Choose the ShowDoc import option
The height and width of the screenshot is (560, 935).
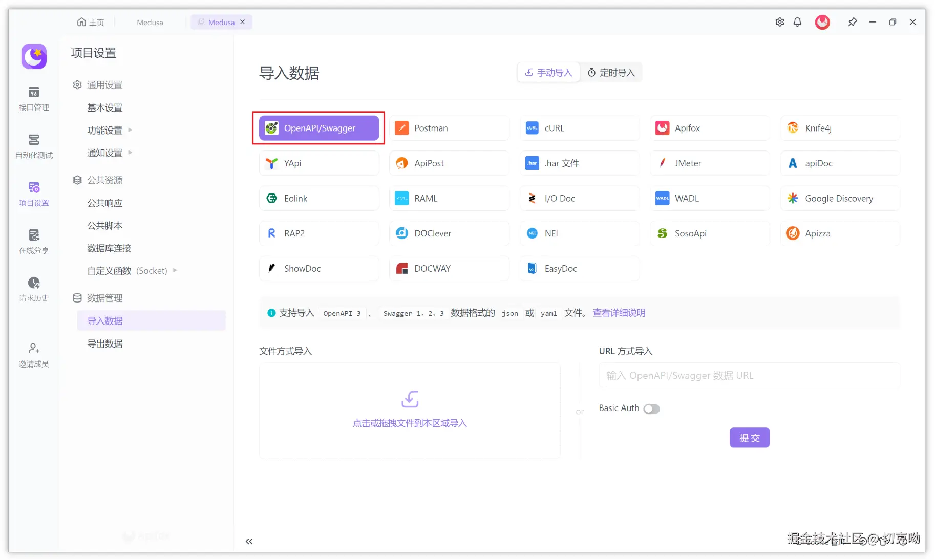[319, 268]
